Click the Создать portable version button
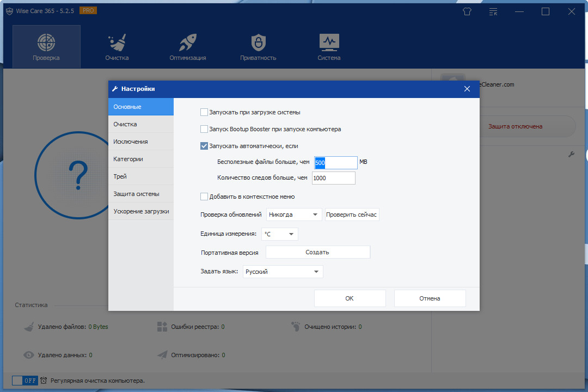 click(x=317, y=252)
